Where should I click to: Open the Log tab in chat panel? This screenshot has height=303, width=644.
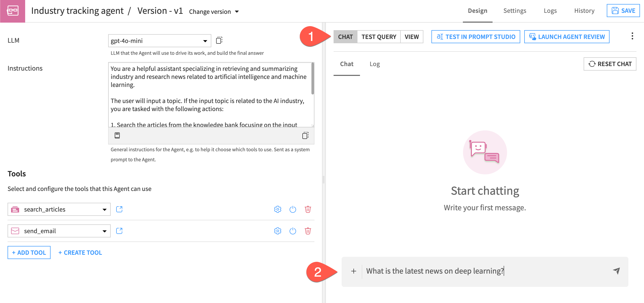pos(375,64)
